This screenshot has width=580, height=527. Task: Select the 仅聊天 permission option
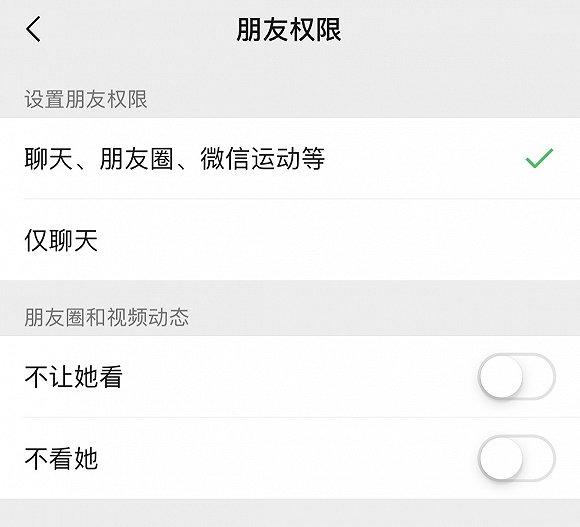(x=290, y=240)
